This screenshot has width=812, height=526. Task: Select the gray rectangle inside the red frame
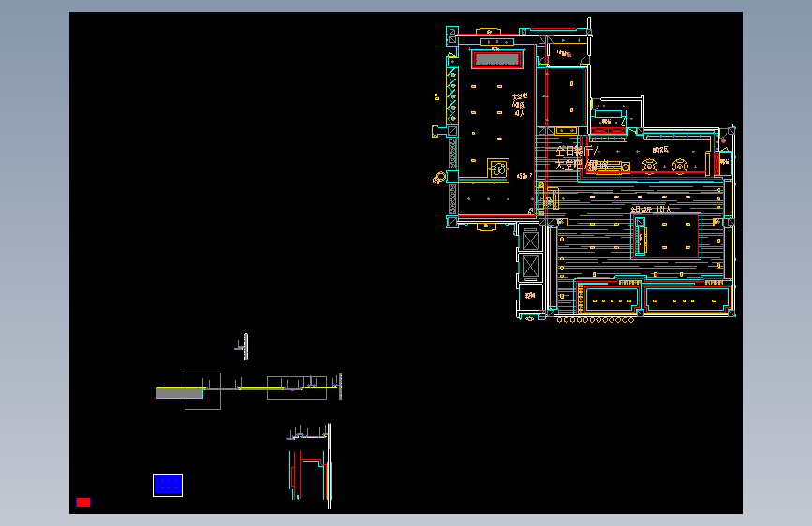point(497,59)
